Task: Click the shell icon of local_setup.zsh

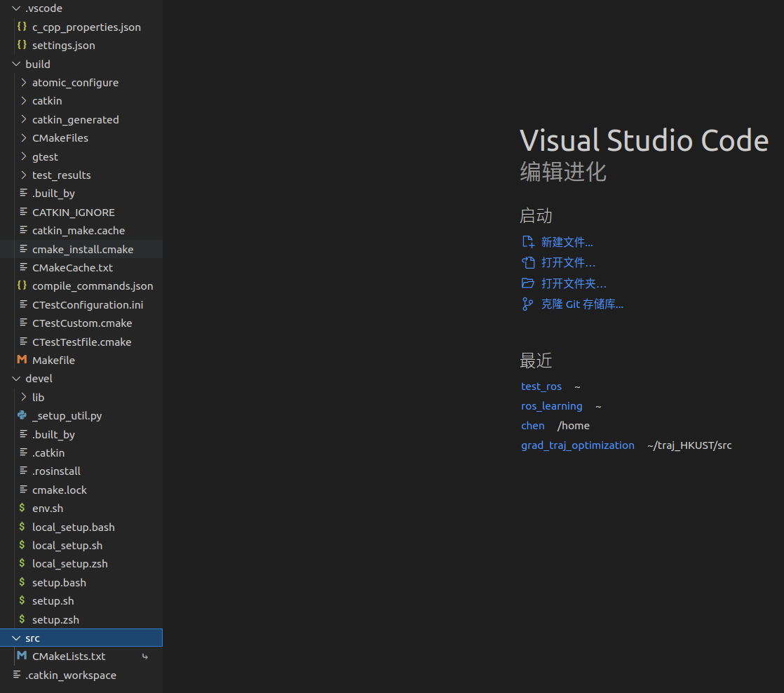Action: point(22,563)
